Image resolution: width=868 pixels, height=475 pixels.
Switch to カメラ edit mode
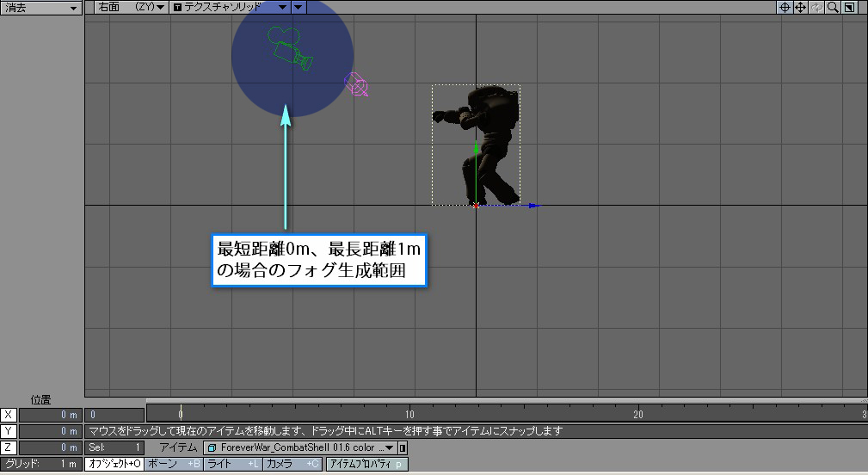click(292, 464)
